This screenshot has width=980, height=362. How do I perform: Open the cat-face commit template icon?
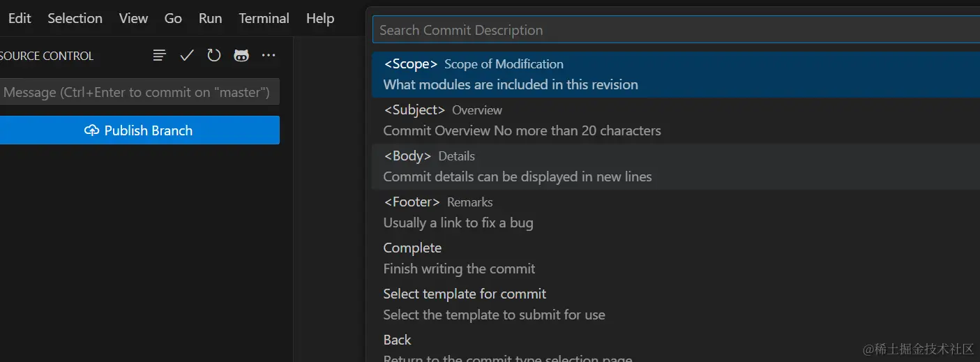(x=241, y=55)
